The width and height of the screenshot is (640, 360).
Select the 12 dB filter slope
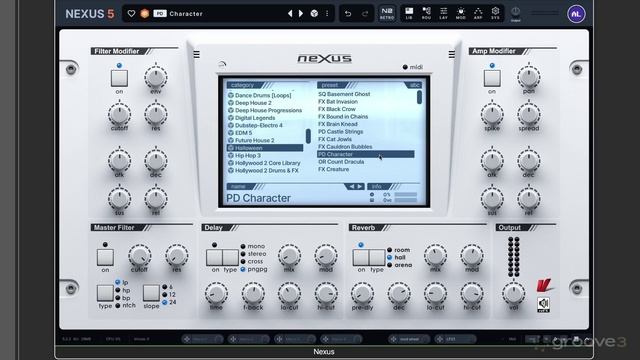(x=169, y=294)
